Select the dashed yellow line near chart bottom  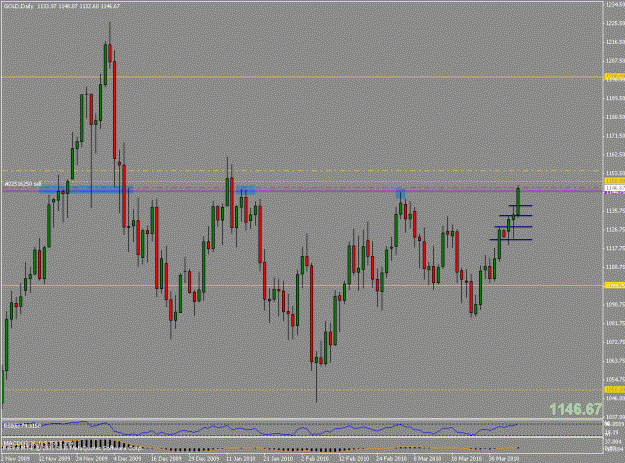[301, 390]
